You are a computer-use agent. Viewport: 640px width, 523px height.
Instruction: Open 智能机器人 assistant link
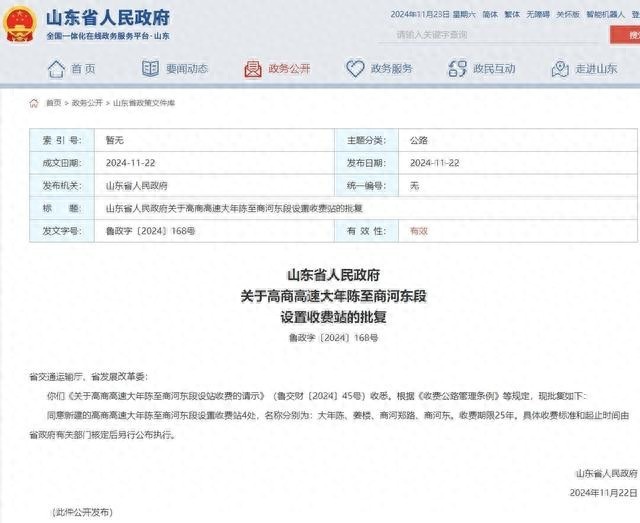click(x=606, y=14)
